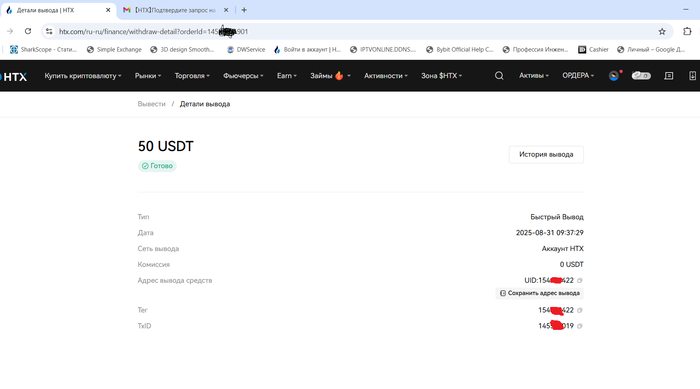
Task: Expand the Фьючерсы menu
Action: [243, 76]
